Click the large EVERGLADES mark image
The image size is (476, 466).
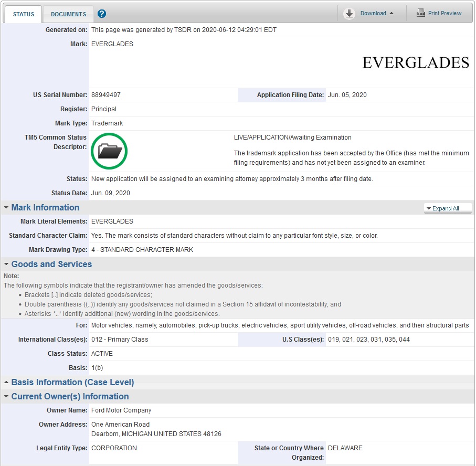[x=415, y=63]
